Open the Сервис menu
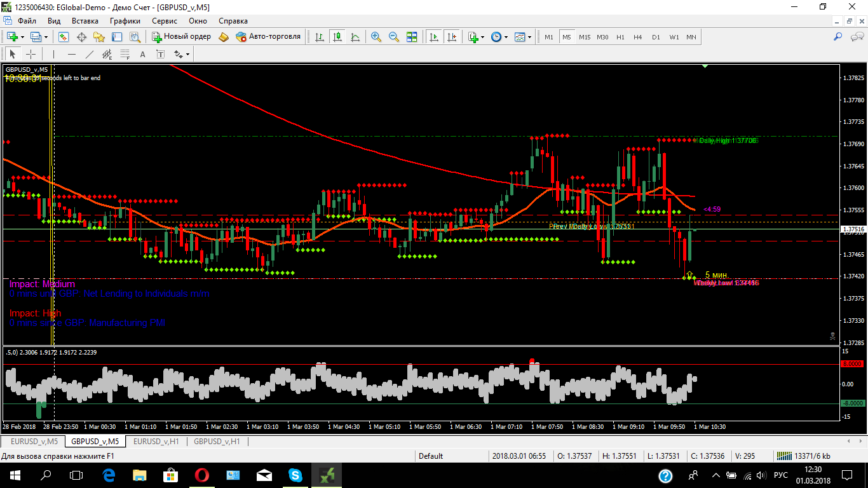This screenshot has width=868, height=488. click(165, 20)
